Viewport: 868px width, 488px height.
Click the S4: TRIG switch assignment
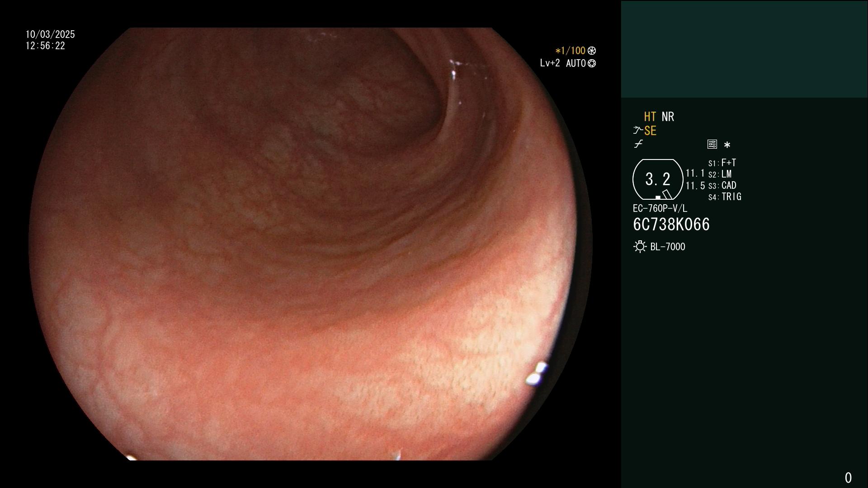point(725,197)
